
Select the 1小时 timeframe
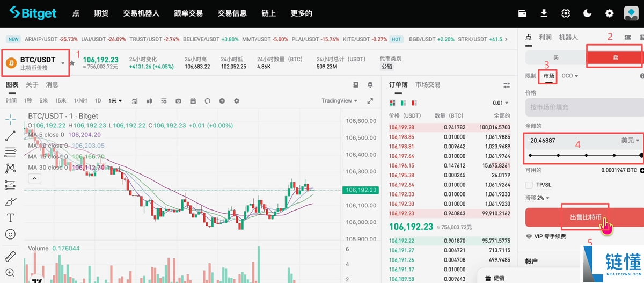click(x=80, y=101)
